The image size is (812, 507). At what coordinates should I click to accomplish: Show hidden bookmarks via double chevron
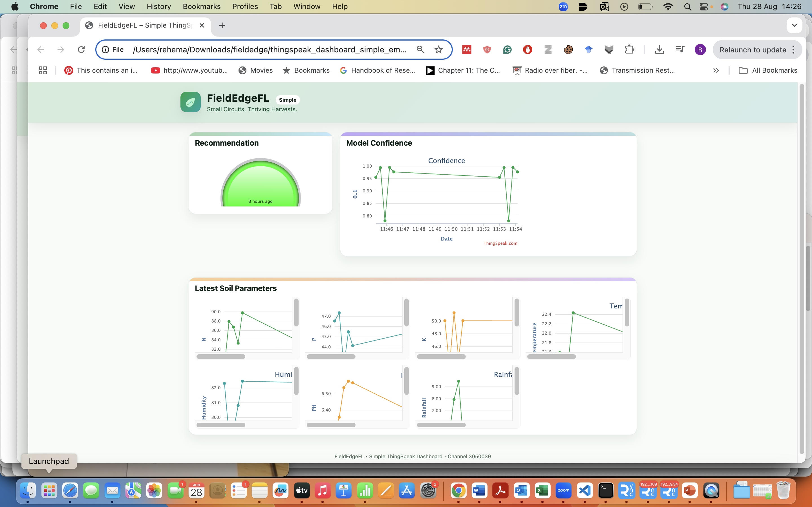point(716,70)
